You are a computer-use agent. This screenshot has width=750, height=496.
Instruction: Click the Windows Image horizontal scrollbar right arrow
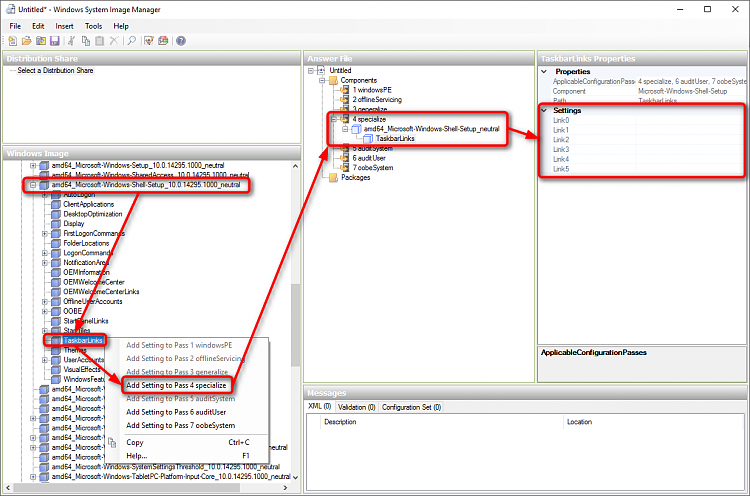coord(285,487)
